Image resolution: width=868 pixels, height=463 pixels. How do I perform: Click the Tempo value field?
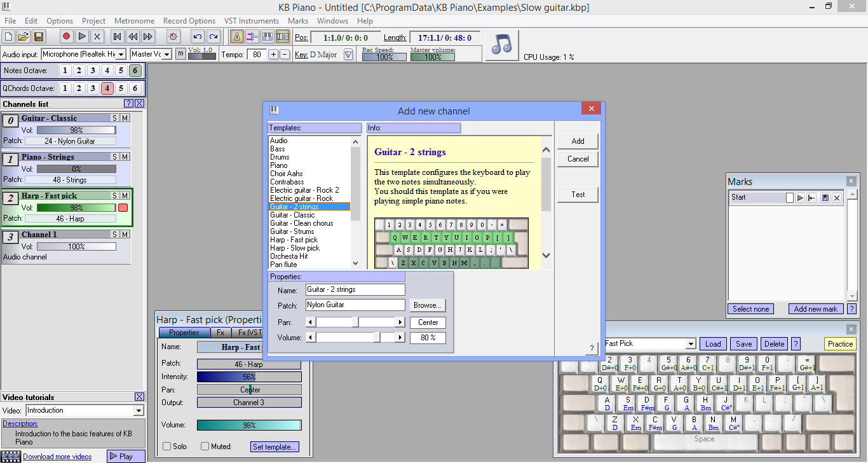(256, 55)
